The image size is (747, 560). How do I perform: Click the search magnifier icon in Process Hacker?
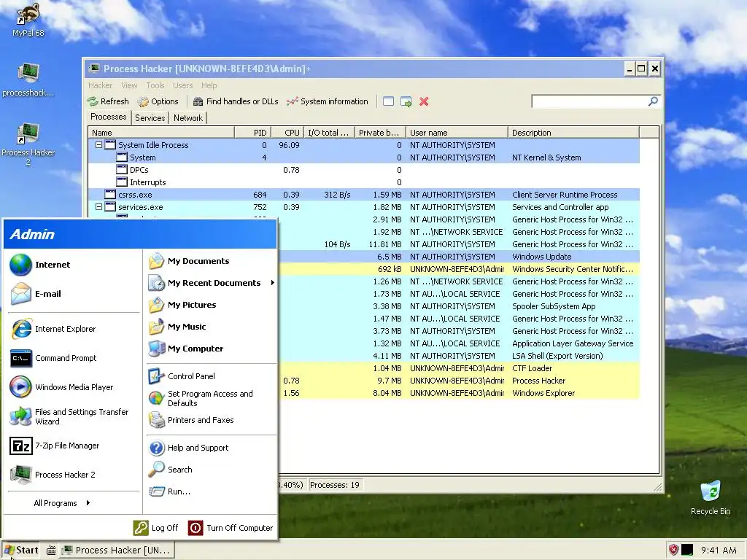pos(653,101)
